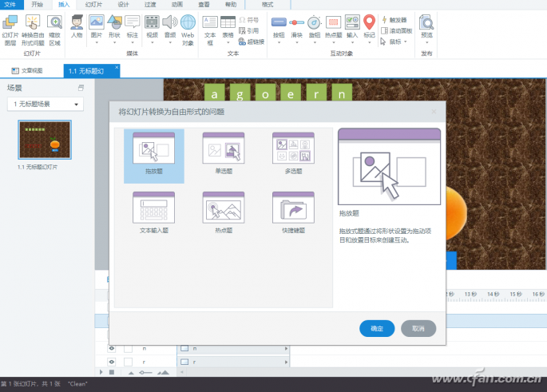Switch to the 开始 ribbon tab
Screen dimensions: 547x392
(x=37, y=5)
